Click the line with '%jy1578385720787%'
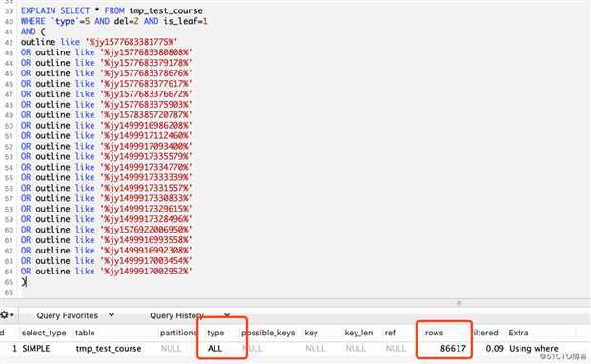Viewport: 591px width, 364px height. [x=107, y=115]
